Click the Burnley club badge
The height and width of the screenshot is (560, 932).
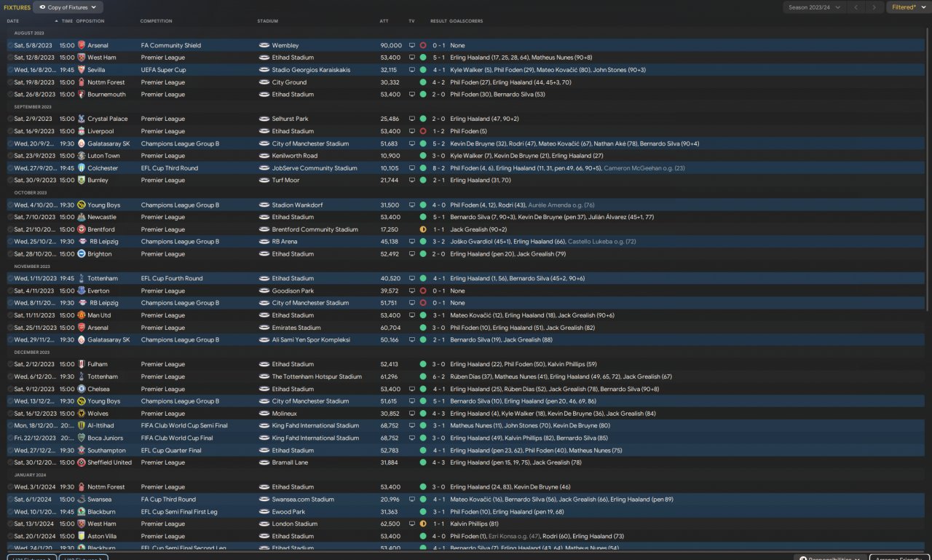point(82,180)
